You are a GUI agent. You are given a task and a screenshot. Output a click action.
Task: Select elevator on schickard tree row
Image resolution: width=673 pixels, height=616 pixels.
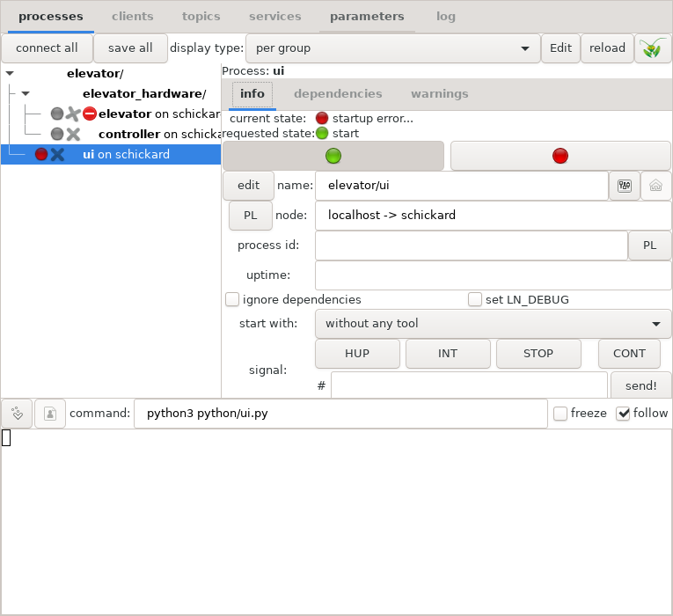111,114
